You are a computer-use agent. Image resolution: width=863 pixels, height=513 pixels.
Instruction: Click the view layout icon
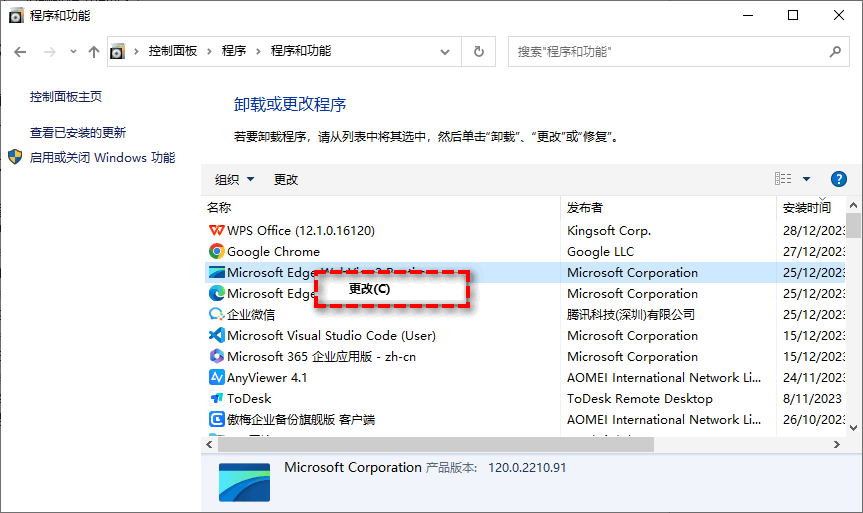783,179
